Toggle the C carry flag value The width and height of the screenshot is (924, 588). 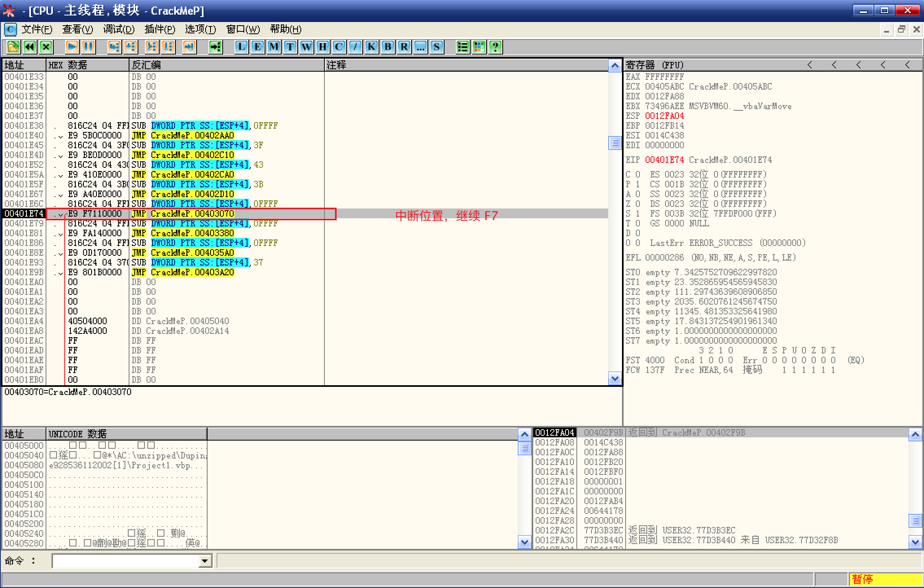638,174
